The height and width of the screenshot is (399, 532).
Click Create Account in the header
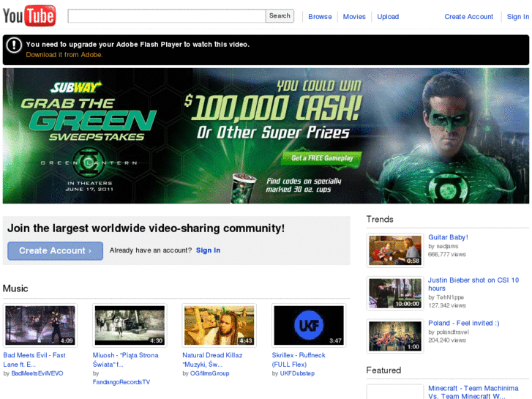coord(468,17)
